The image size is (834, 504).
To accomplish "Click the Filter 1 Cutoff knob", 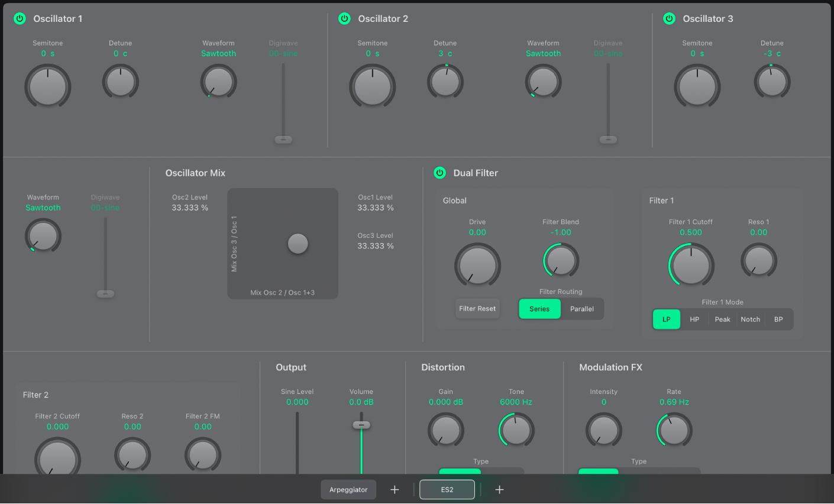I will pos(691,264).
